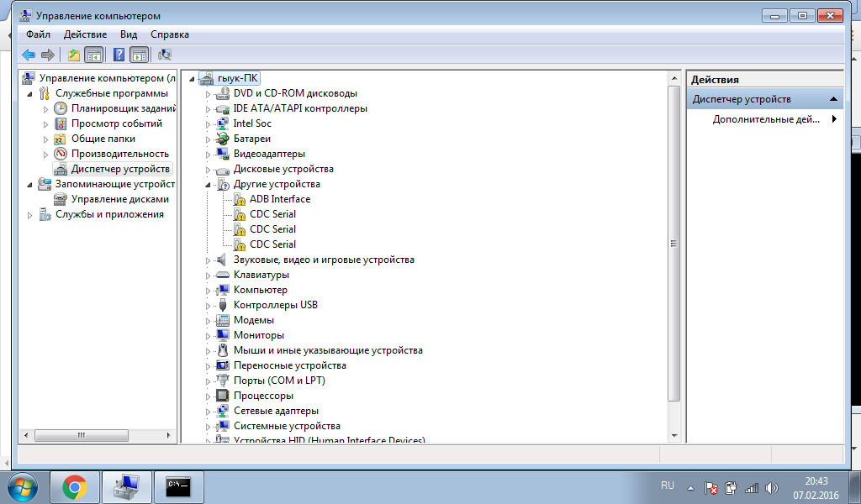Click the Up one level folder icon
Image resolution: width=861 pixels, height=504 pixels.
(x=74, y=55)
